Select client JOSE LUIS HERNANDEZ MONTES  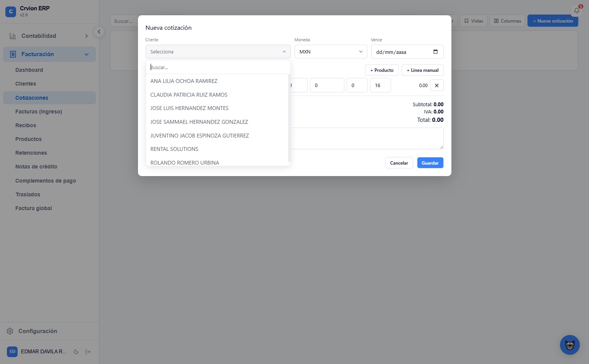[217, 108]
